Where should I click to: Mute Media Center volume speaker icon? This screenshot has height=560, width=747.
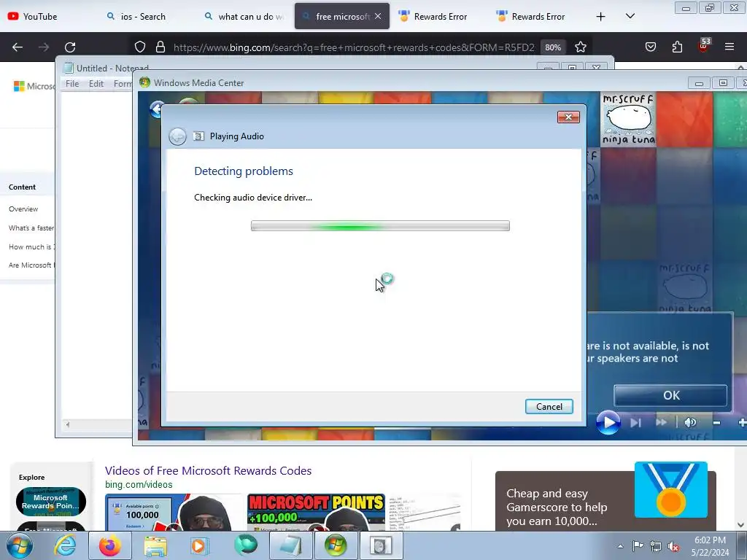tap(690, 422)
